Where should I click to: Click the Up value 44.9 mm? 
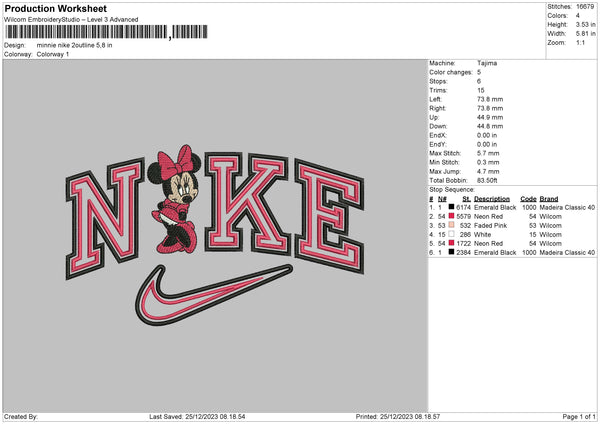(x=490, y=117)
